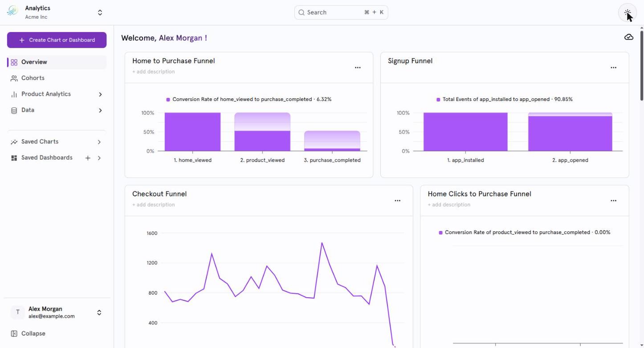Click the Saved Dashboards tiles icon

coord(14,158)
